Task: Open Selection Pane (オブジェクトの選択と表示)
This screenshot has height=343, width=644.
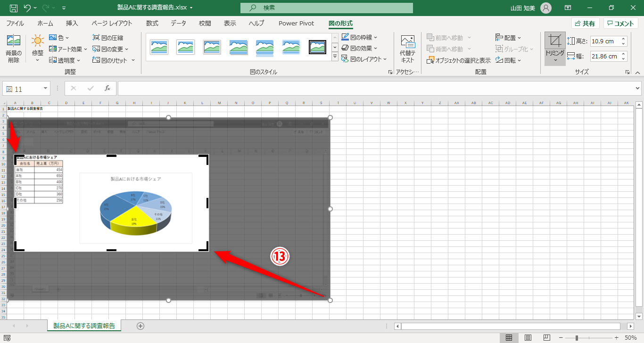Action: [459, 60]
